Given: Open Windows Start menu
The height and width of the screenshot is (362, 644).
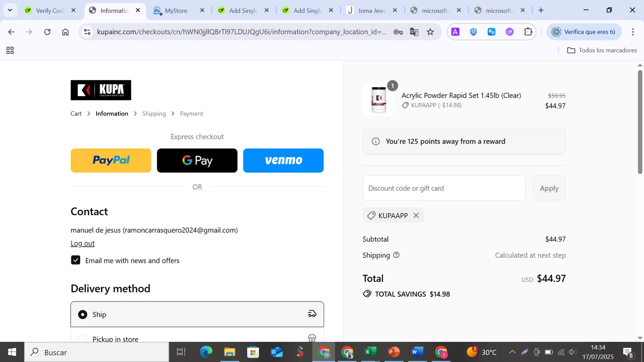Looking at the screenshot, I should [x=12, y=352].
